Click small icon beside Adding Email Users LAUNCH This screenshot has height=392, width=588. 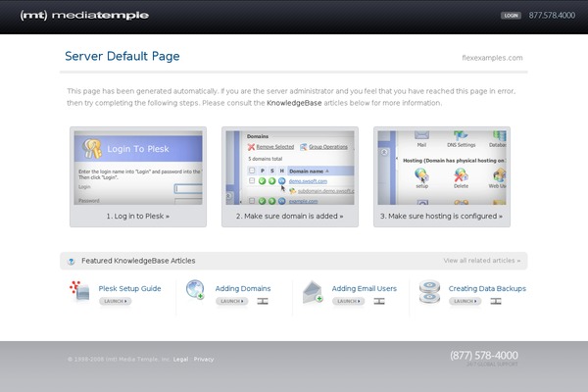379,301
